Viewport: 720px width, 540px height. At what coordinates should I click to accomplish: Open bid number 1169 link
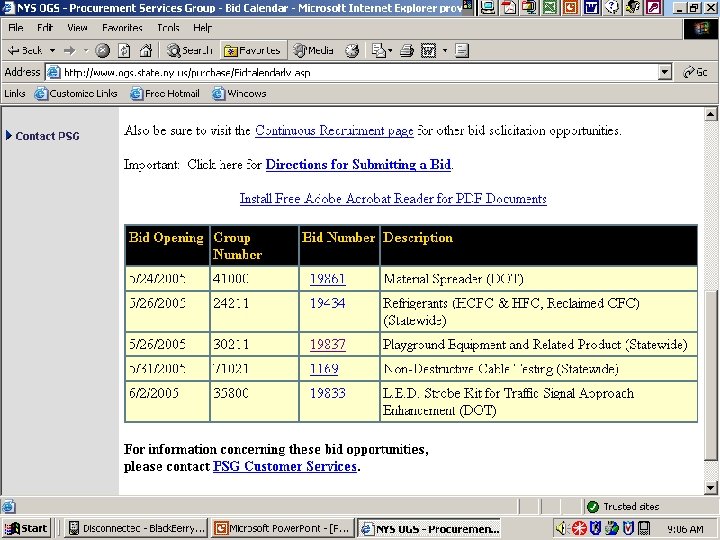pos(324,369)
